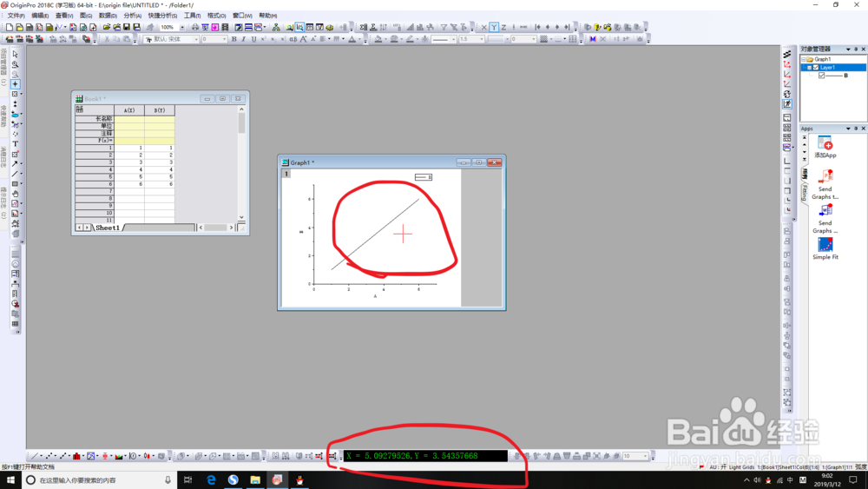The width and height of the screenshot is (868, 489).
Task: Click the New Project icon
Action: click(10, 27)
